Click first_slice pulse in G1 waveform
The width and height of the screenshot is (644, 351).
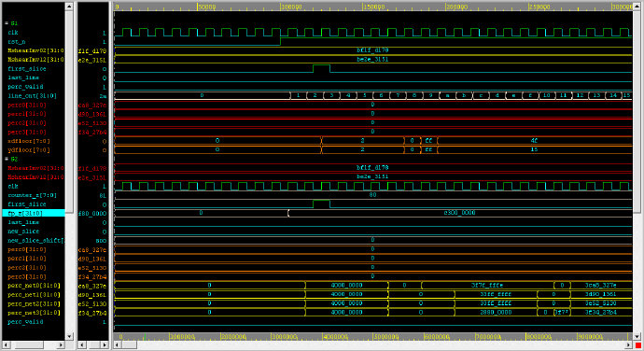coord(321,68)
